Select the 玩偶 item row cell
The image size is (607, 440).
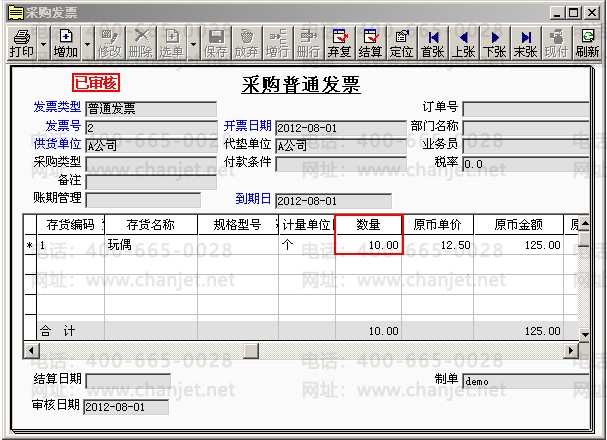click(151, 245)
